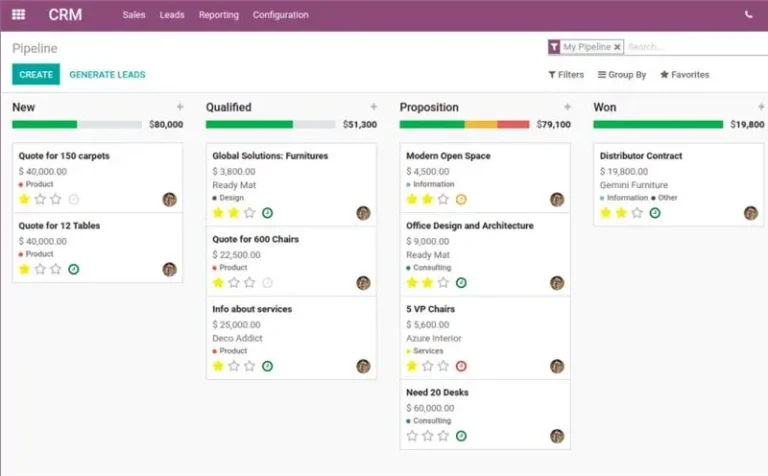The height and width of the screenshot is (476, 768).
Task: Open the apps grid menu icon
Action: (x=18, y=15)
